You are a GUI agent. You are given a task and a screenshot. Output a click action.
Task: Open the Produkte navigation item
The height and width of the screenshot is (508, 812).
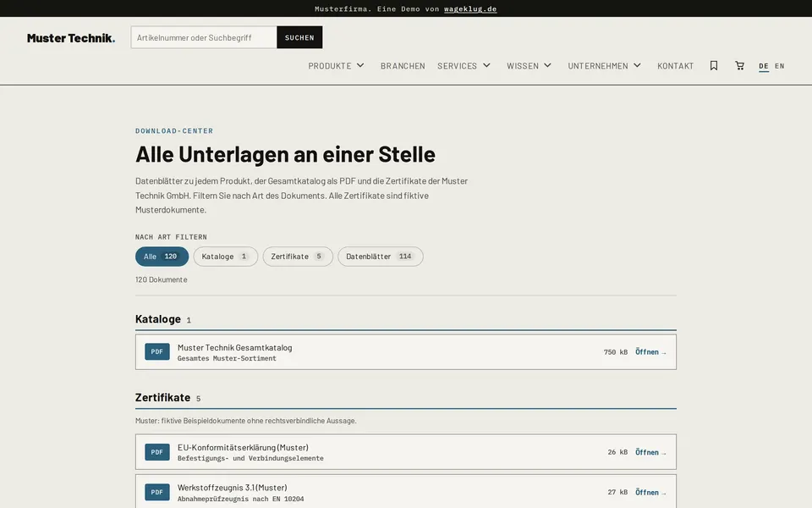click(330, 66)
